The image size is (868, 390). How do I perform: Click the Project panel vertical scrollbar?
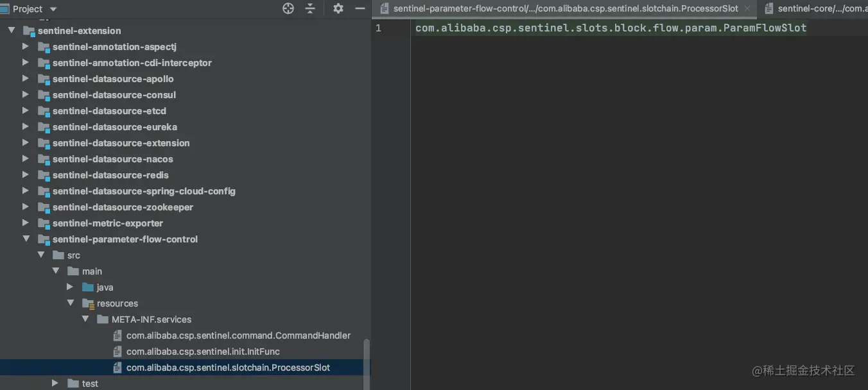pos(367,364)
